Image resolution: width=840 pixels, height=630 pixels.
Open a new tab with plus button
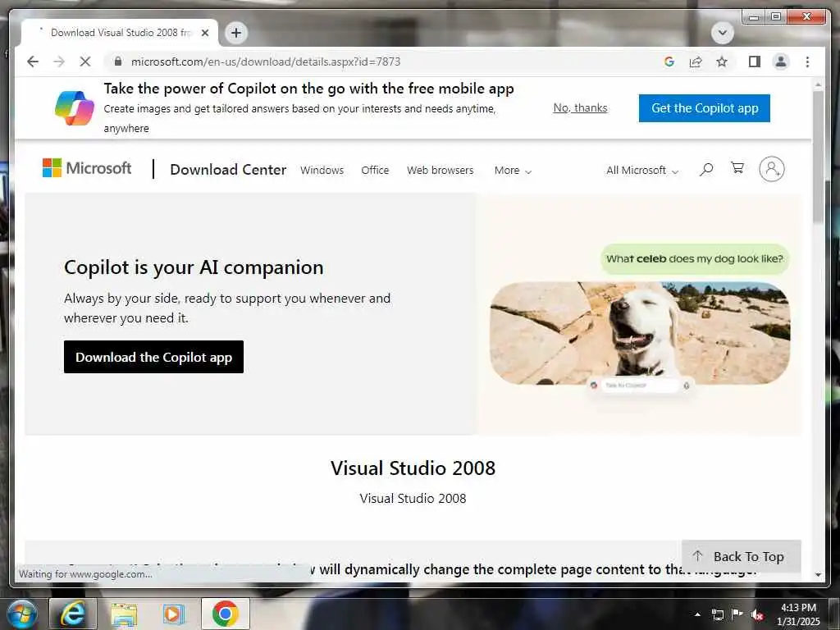tap(235, 33)
